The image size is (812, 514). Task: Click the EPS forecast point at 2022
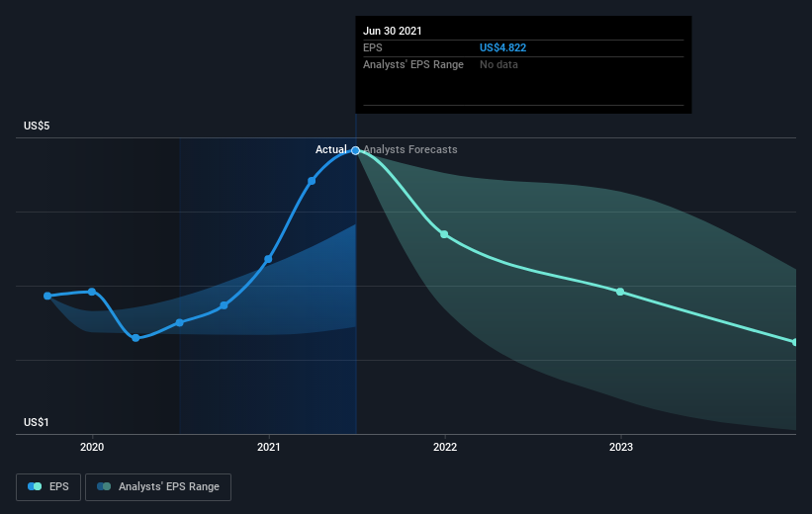(444, 234)
